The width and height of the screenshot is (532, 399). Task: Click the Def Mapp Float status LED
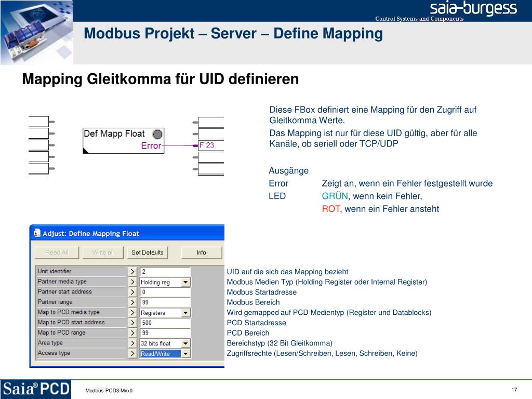(157, 135)
